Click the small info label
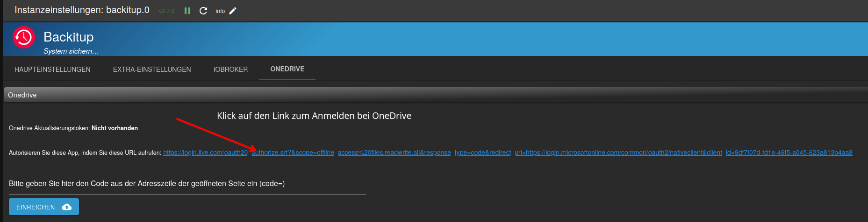 pos(220,11)
